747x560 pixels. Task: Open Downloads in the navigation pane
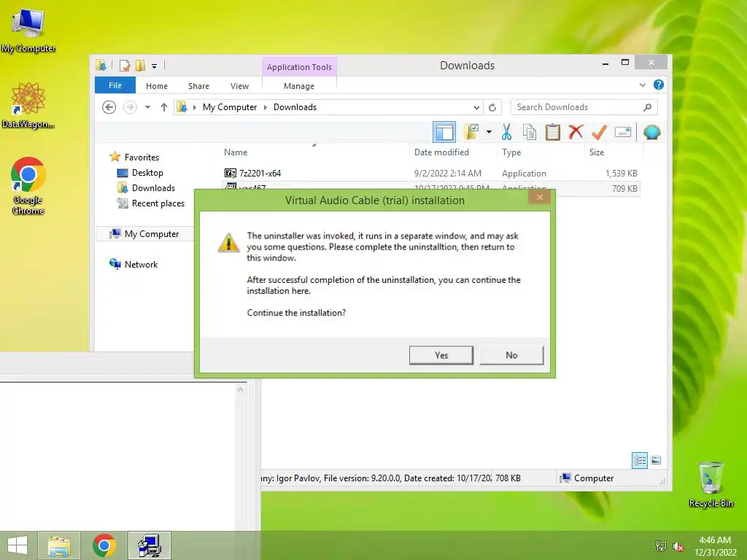pyautogui.click(x=153, y=188)
